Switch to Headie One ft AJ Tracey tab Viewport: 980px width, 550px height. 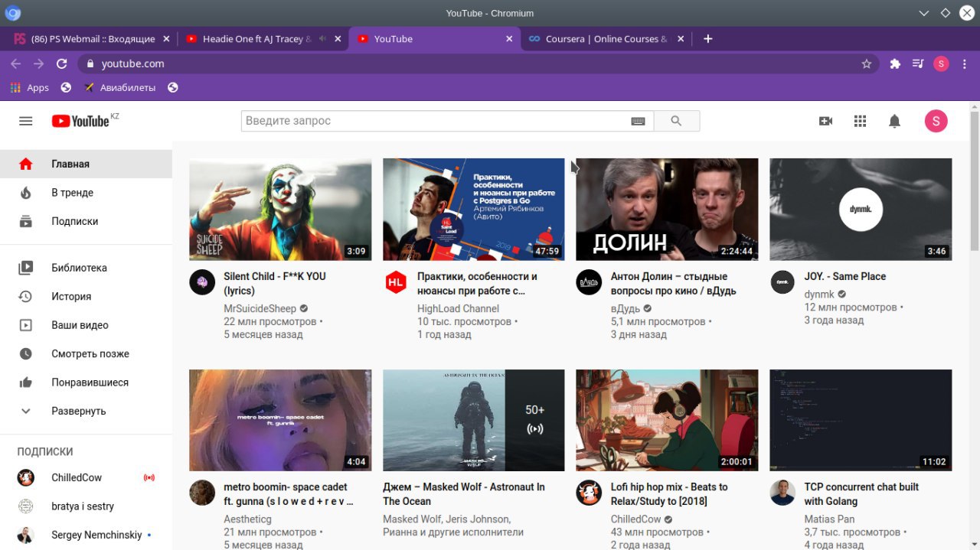click(x=263, y=39)
